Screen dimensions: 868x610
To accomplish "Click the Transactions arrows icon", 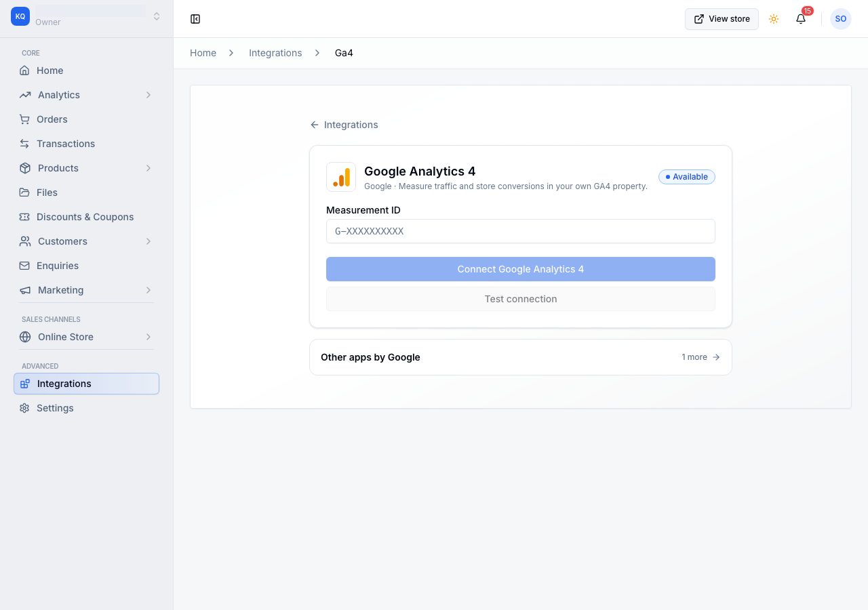I will [24, 144].
